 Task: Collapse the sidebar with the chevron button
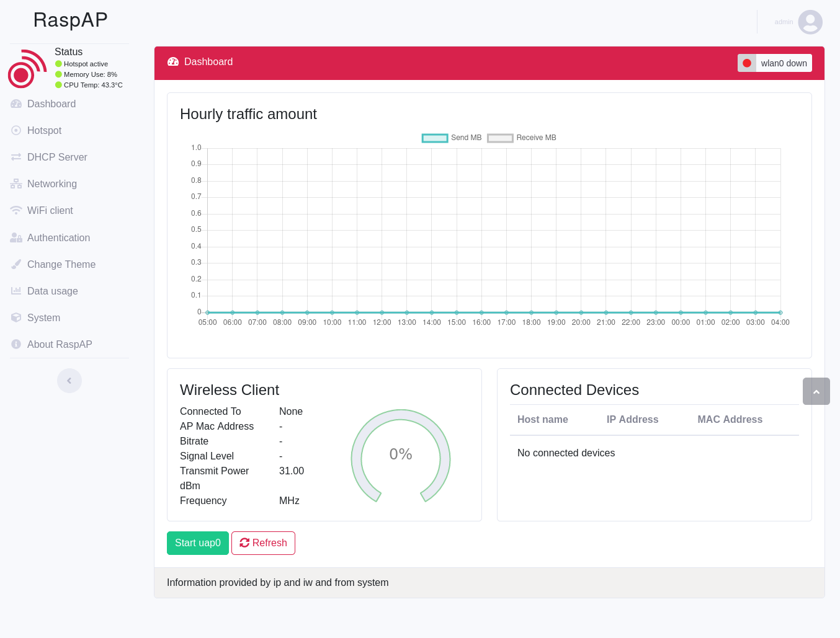click(69, 381)
